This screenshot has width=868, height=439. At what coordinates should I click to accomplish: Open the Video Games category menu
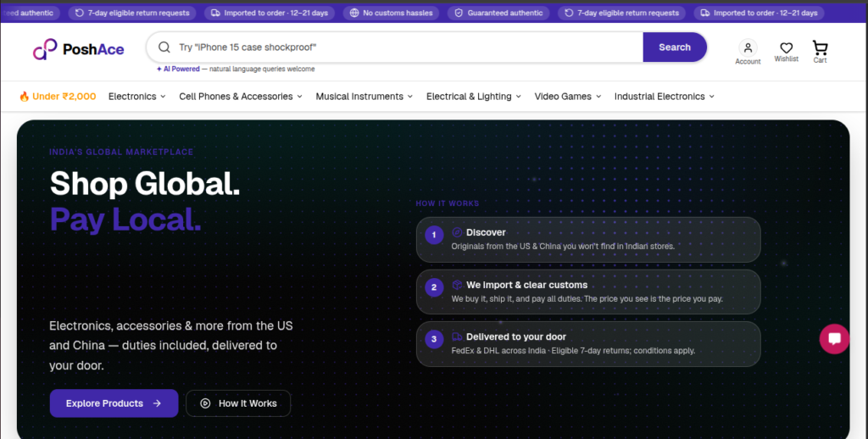567,97
